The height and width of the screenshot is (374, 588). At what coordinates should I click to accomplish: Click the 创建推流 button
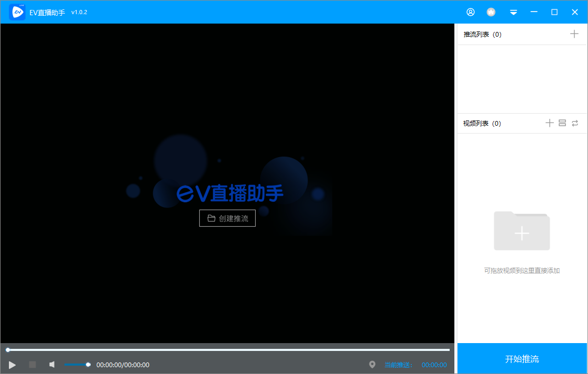pyautogui.click(x=227, y=218)
